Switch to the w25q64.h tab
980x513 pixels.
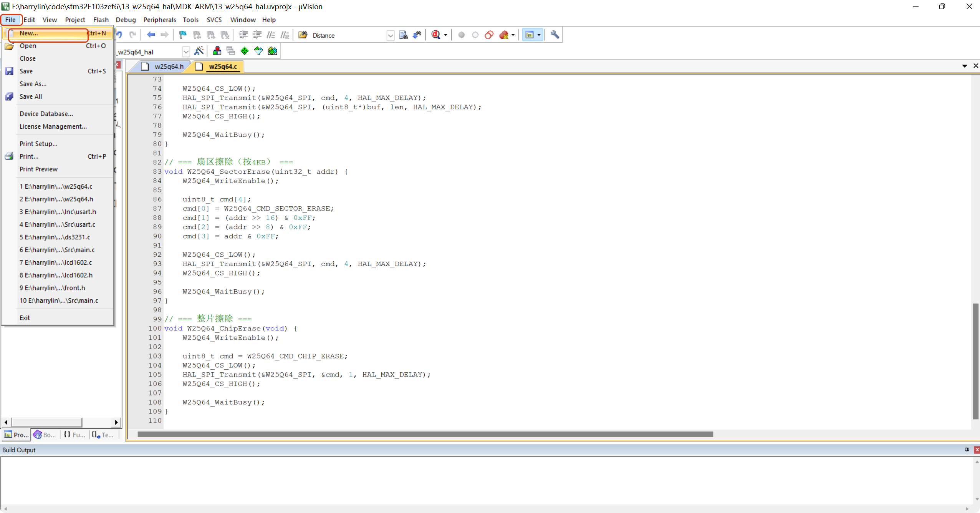pos(169,66)
